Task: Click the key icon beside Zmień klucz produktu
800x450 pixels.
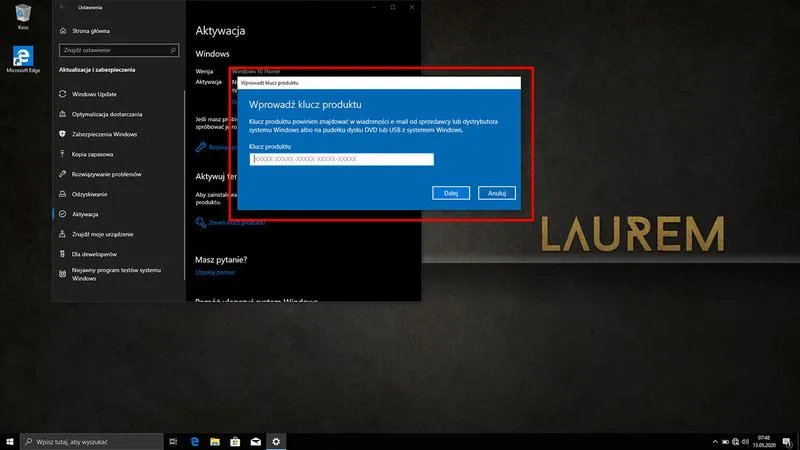Action: 201,222
